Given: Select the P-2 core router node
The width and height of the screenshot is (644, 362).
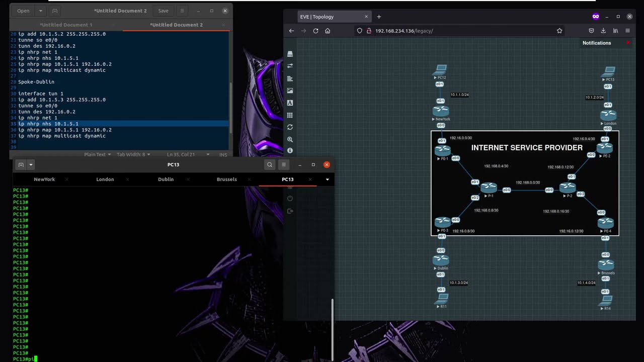Looking at the screenshot, I should point(568,187).
